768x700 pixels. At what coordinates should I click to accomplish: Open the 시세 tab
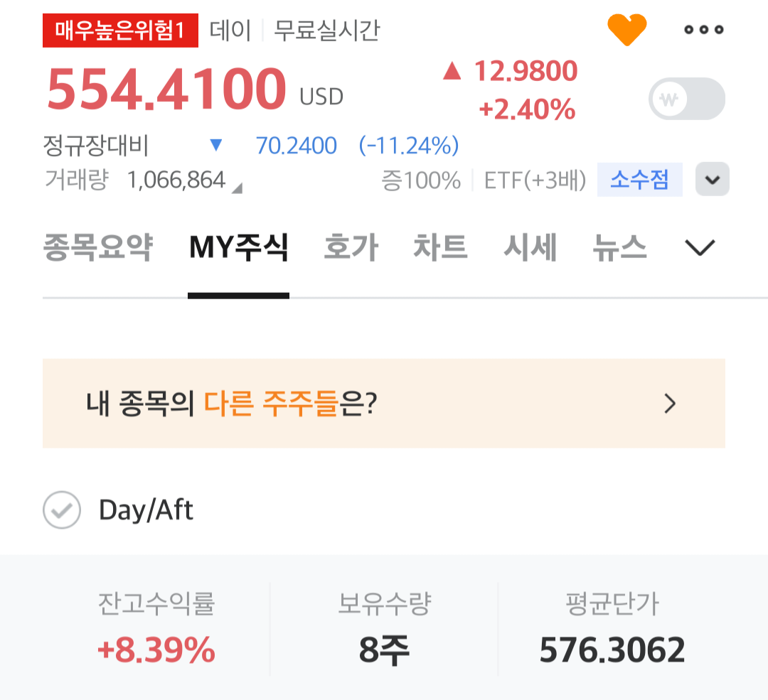coord(530,247)
